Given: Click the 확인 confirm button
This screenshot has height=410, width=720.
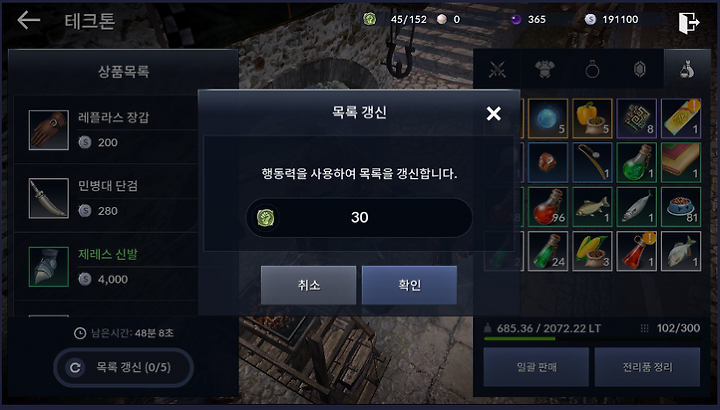Looking at the screenshot, I should click(409, 285).
